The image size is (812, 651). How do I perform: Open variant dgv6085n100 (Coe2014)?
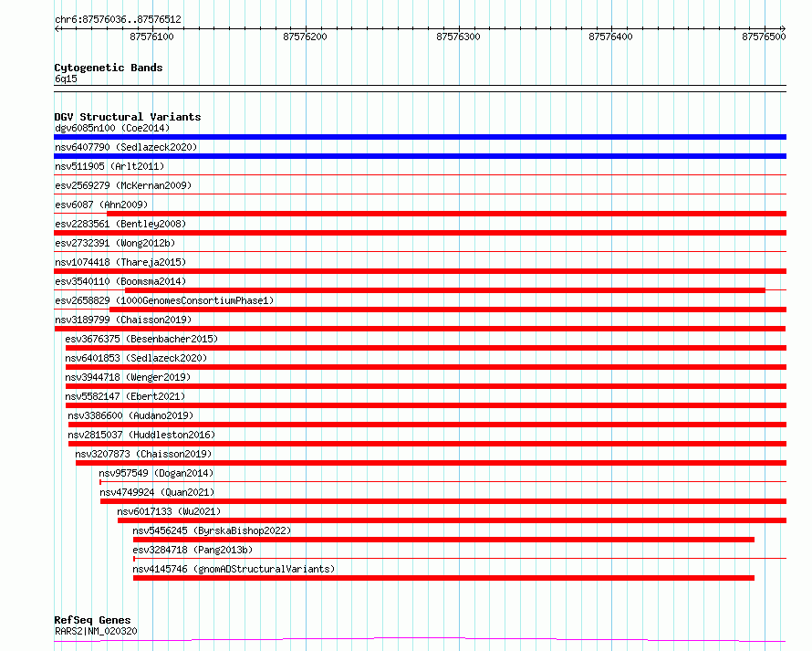coord(112,128)
